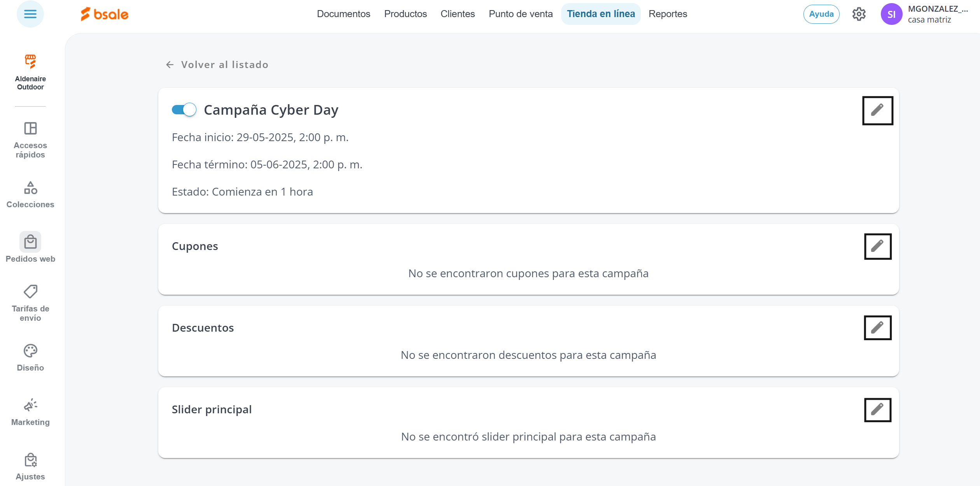Image resolution: width=980 pixels, height=486 pixels.
Task: Edit the Campaña Cyber Day details
Action: pos(877,110)
